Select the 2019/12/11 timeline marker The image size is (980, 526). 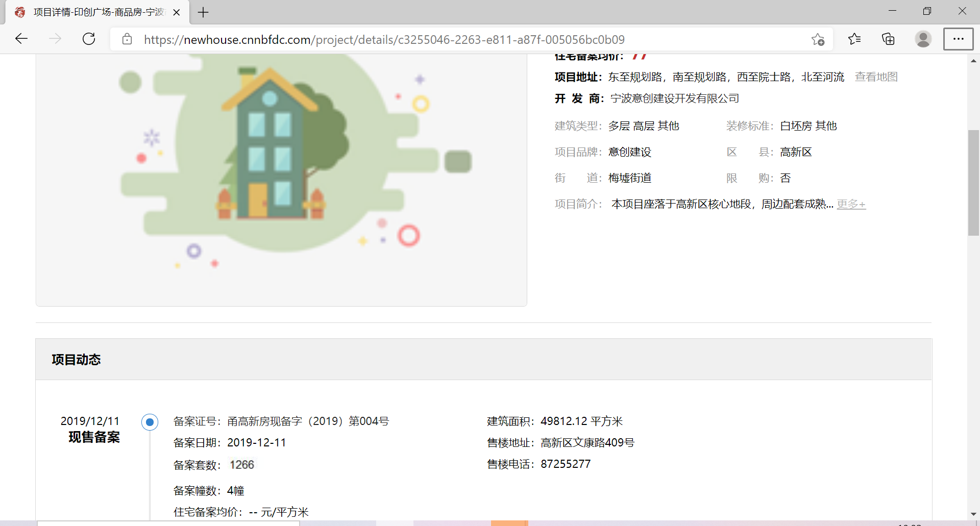pyautogui.click(x=150, y=422)
